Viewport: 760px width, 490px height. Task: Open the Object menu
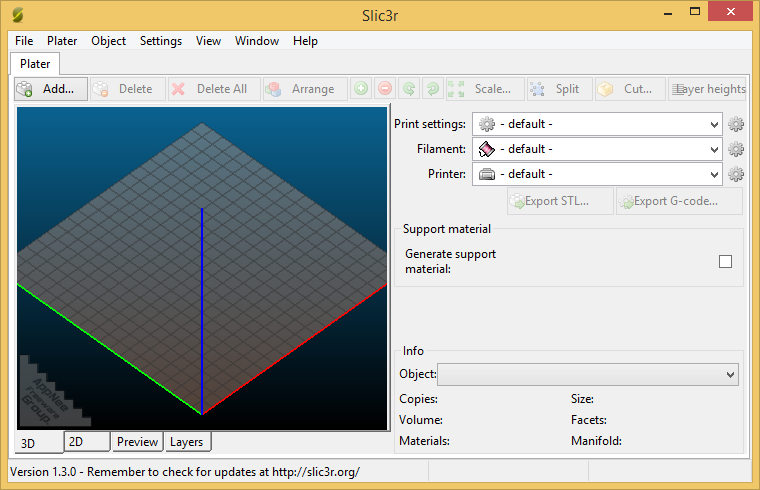[x=109, y=41]
